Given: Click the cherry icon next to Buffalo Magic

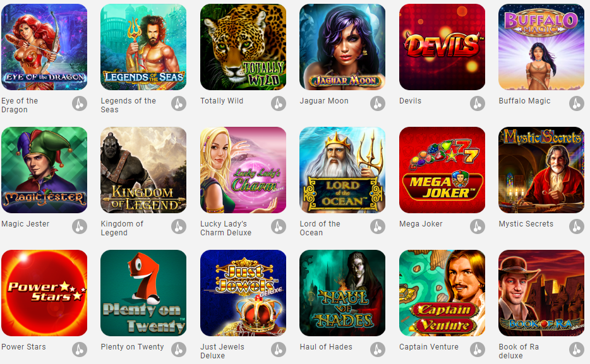Looking at the screenshot, I should [x=577, y=103].
